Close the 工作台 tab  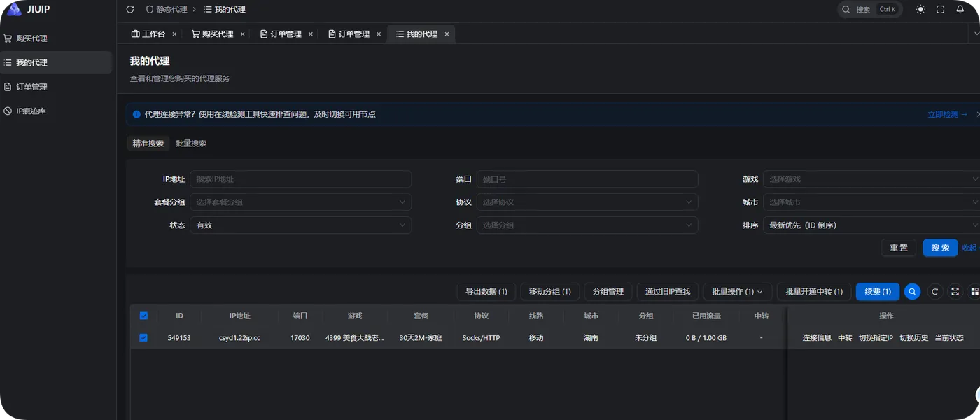tap(175, 34)
